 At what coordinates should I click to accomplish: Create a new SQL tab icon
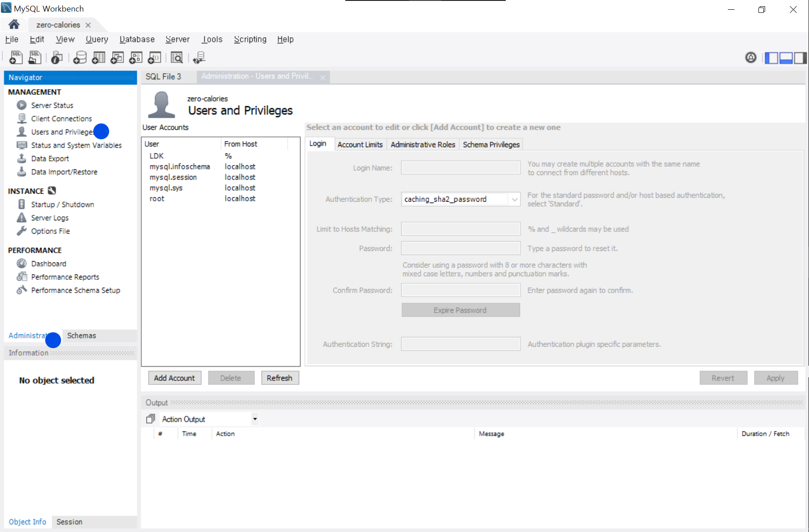tap(16, 58)
